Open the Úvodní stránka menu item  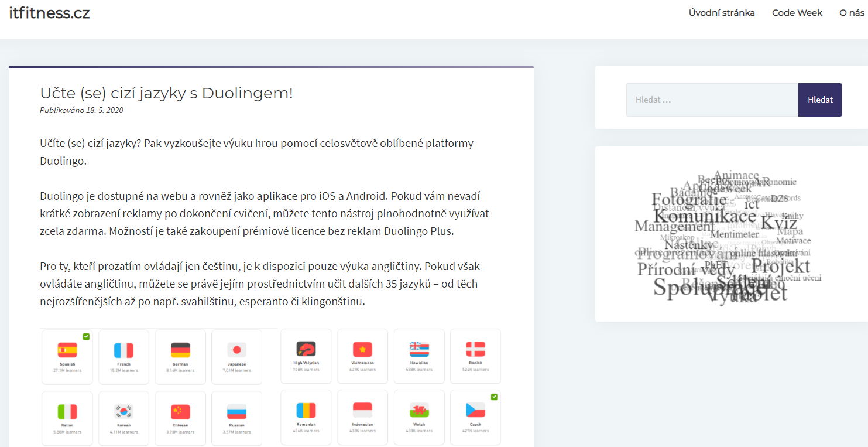[722, 13]
